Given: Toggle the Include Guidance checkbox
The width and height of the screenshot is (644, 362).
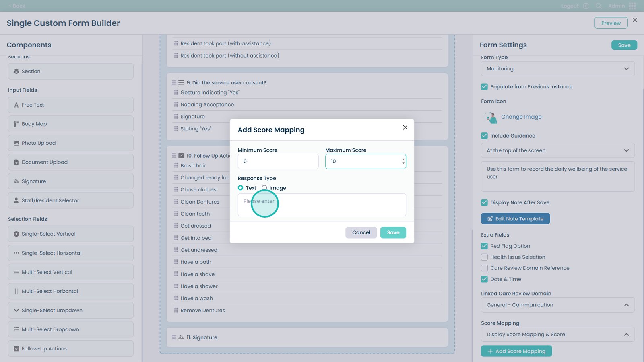Looking at the screenshot, I should click(x=484, y=136).
